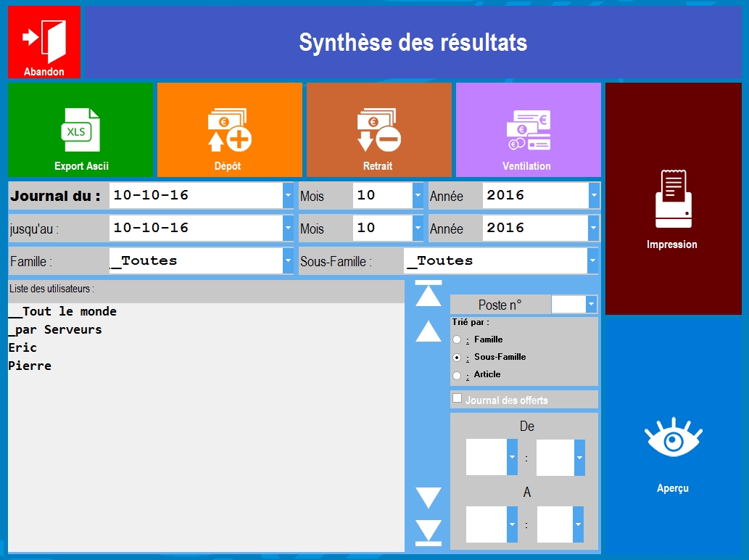This screenshot has height=560, width=749.
Task: Click the Export Ascii XLS icon
Action: click(80, 130)
